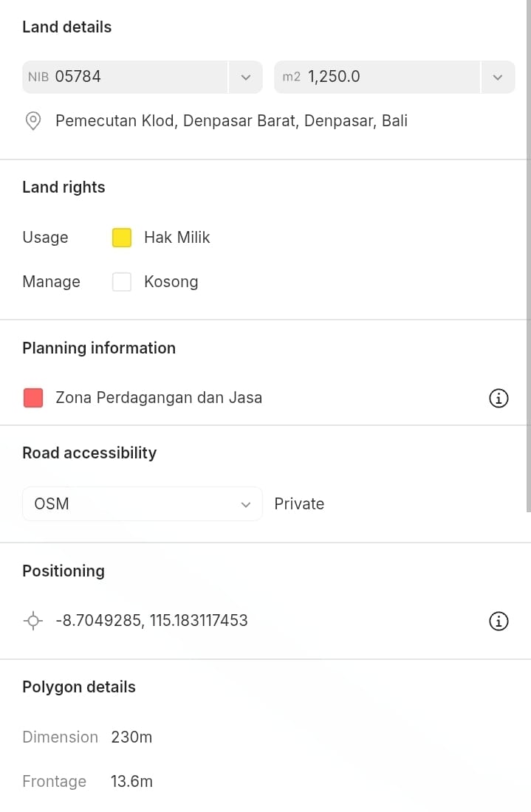Image resolution: width=531 pixels, height=812 pixels.
Task: Click the Frontage 13.6m value
Action: coord(131,782)
